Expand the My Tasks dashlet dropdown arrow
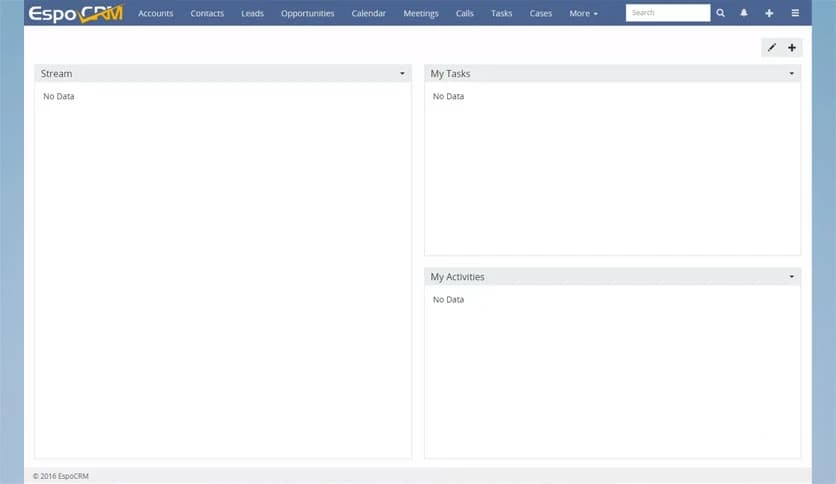This screenshot has width=836, height=484. 792,74
